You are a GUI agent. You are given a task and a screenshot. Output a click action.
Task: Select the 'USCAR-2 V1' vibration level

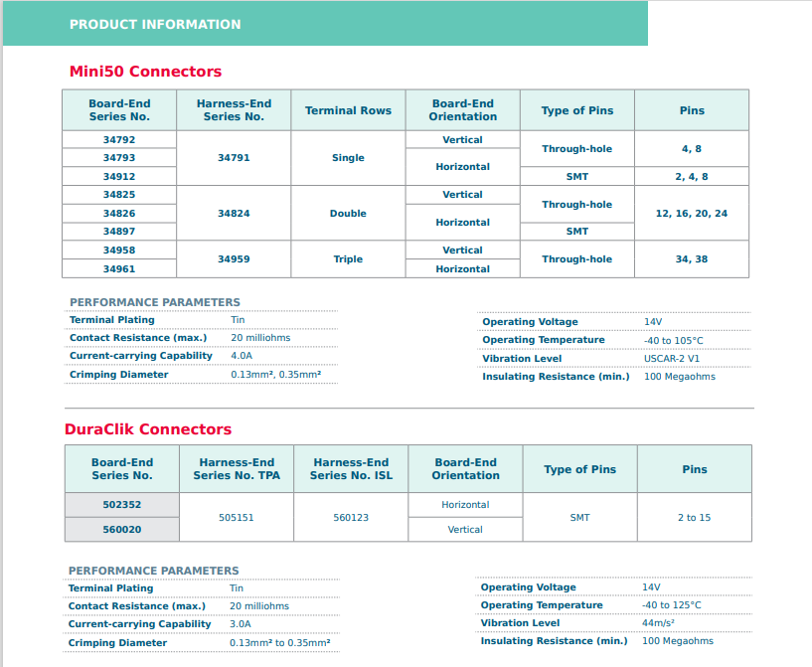coord(671,359)
